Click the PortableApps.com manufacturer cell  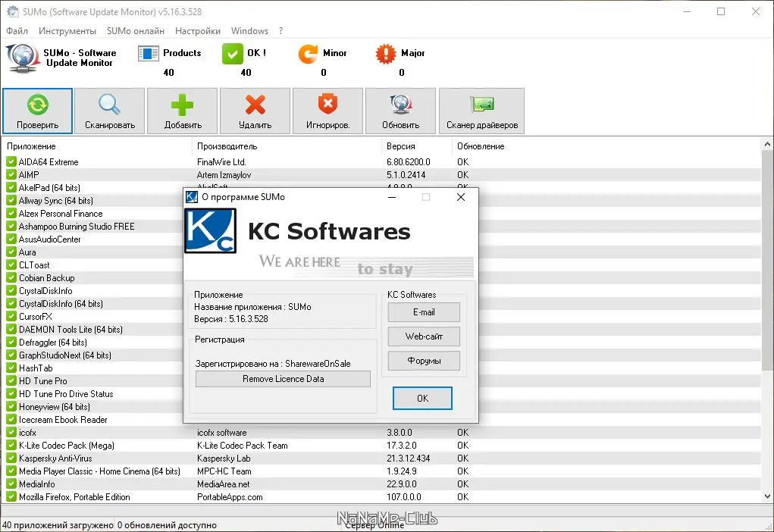[230, 497]
